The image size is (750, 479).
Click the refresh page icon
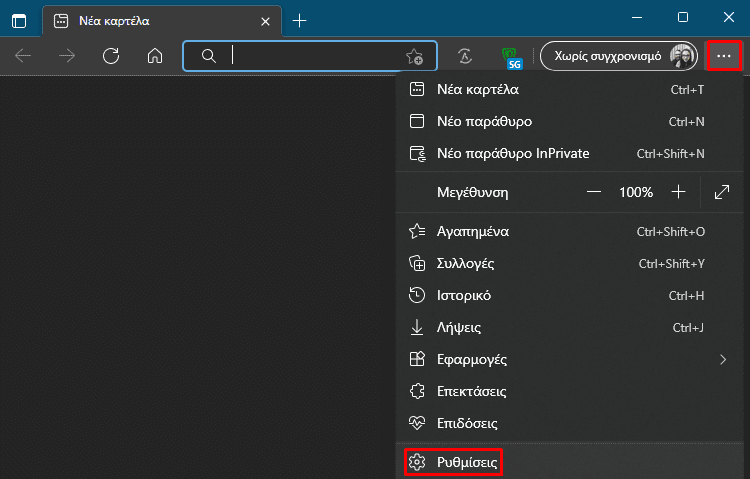(x=111, y=56)
